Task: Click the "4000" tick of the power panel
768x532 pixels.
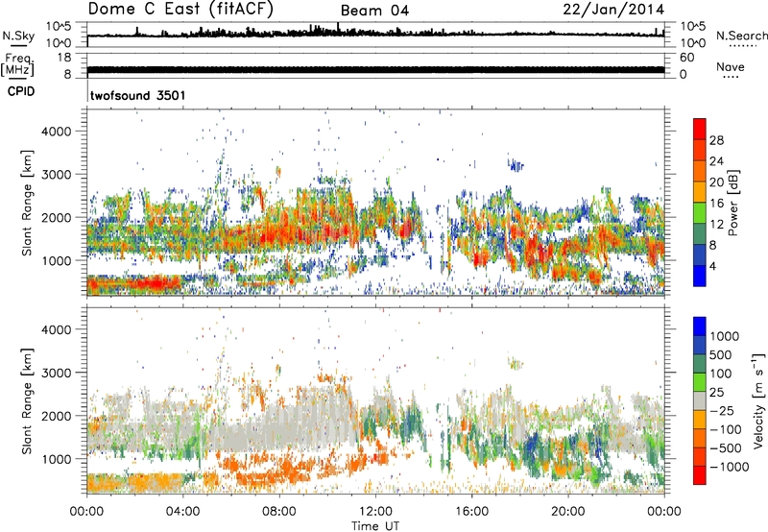Action: [x=57, y=132]
